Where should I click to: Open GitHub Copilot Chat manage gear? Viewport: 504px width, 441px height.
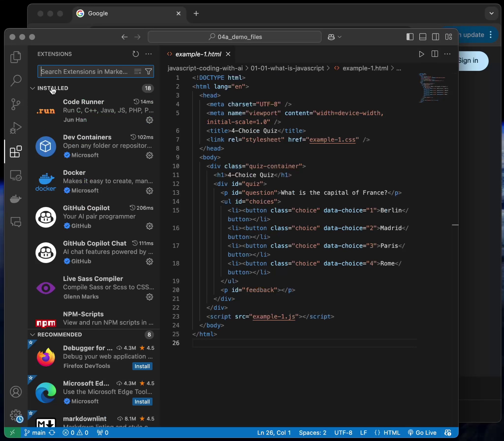pos(150,261)
